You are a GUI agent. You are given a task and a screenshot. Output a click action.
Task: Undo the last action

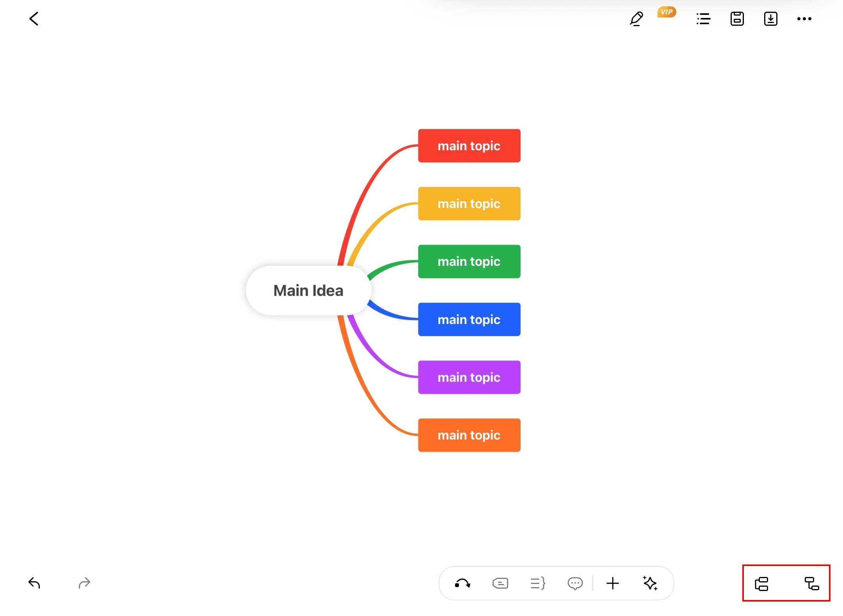[34, 583]
